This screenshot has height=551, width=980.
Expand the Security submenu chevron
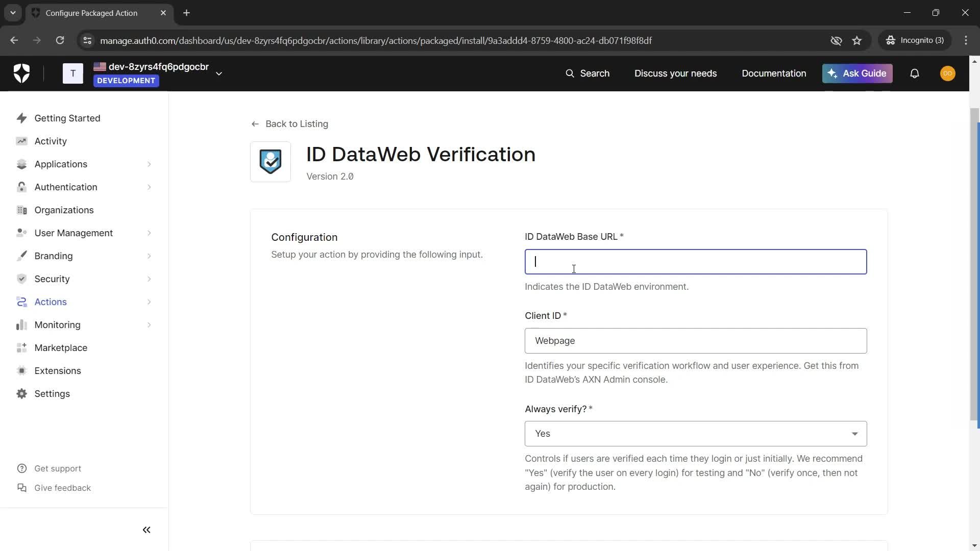[149, 279]
